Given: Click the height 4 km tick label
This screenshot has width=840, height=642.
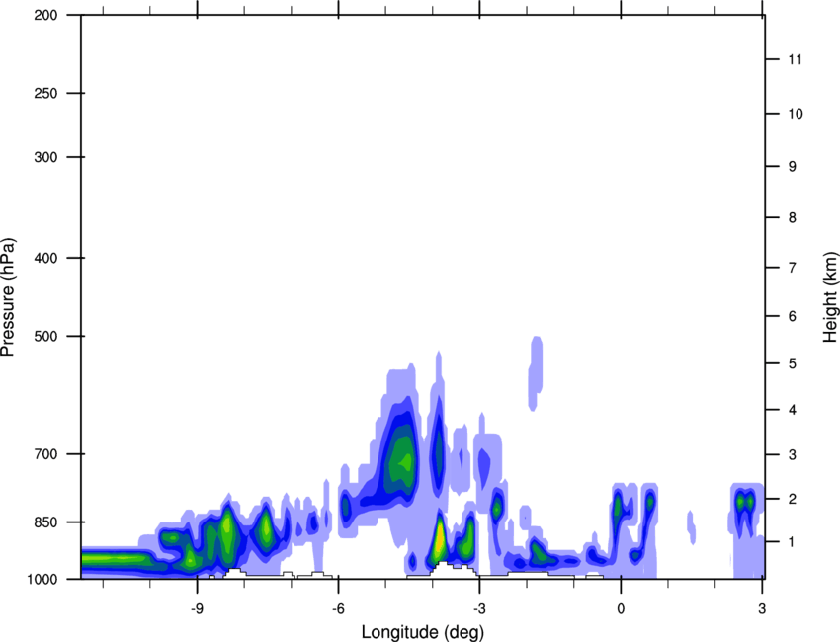Looking at the screenshot, I should (x=793, y=410).
